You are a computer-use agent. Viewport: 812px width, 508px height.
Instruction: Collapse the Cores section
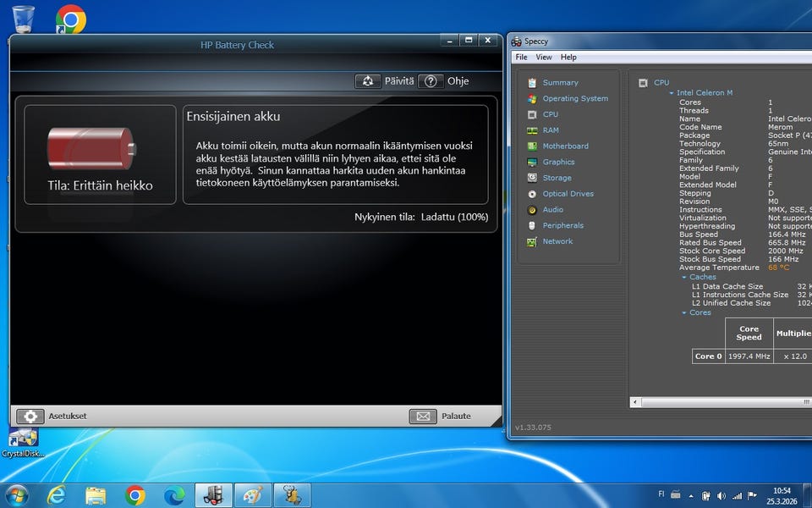(x=684, y=313)
